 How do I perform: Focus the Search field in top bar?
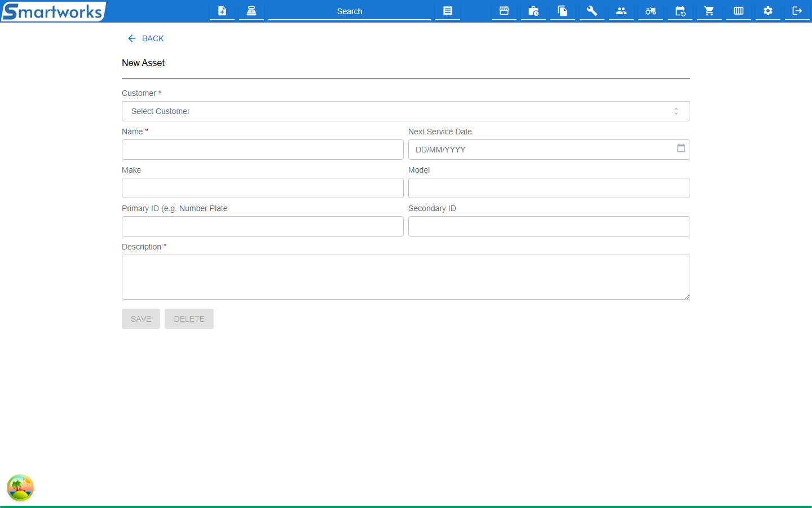[350, 11]
